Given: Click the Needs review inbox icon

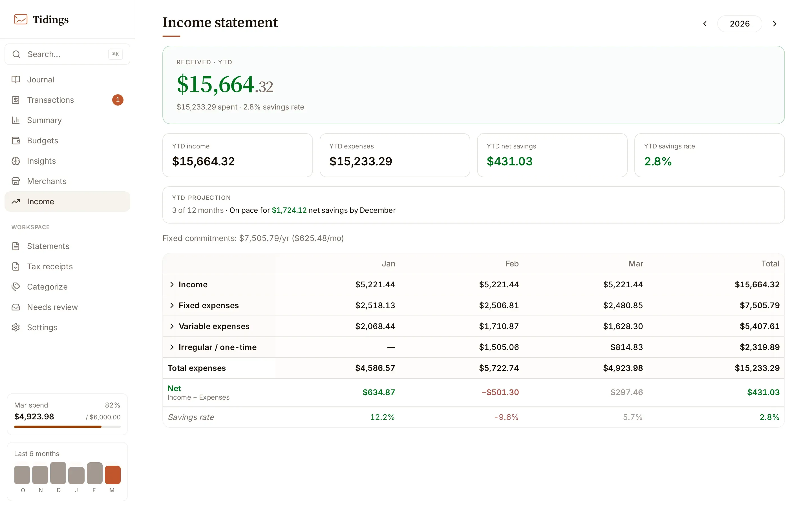Looking at the screenshot, I should point(16,307).
